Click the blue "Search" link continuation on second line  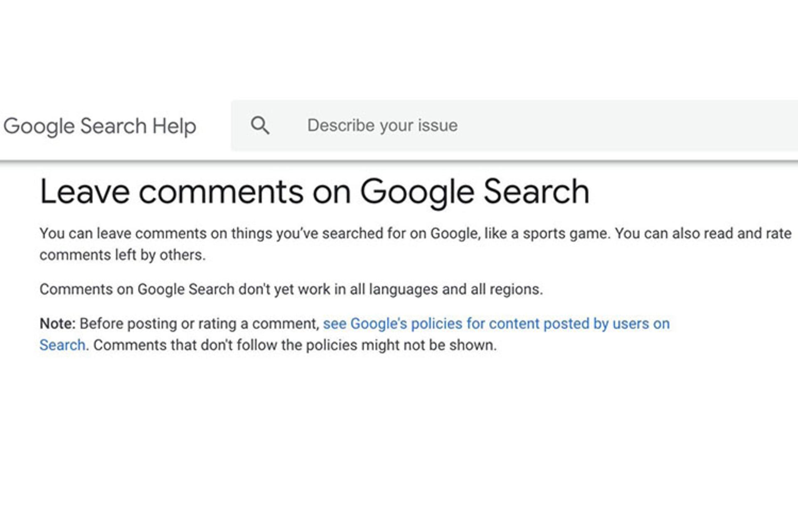(62, 345)
